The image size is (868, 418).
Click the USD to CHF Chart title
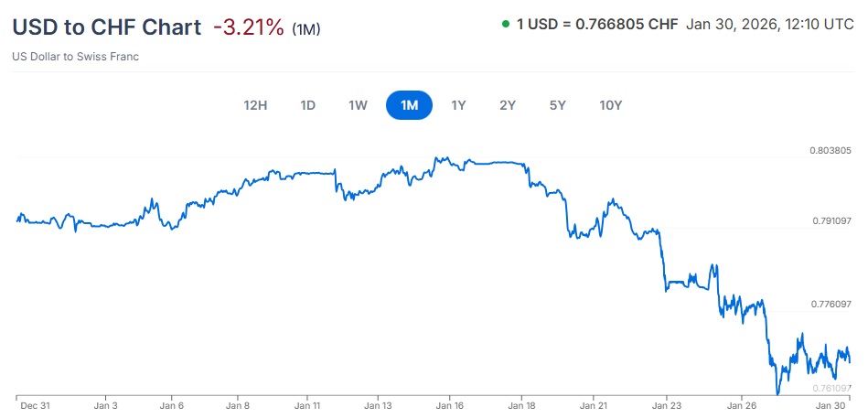point(106,27)
